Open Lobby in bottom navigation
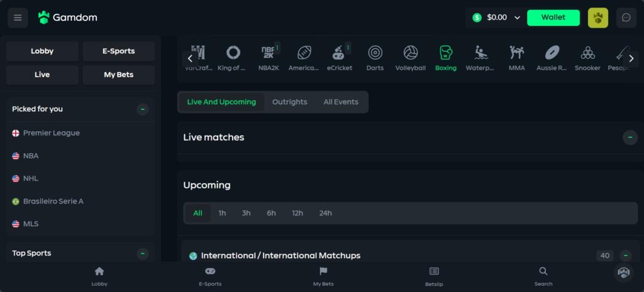Image resolution: width=644 pixels, height=292 pixels. click(99, 276)
